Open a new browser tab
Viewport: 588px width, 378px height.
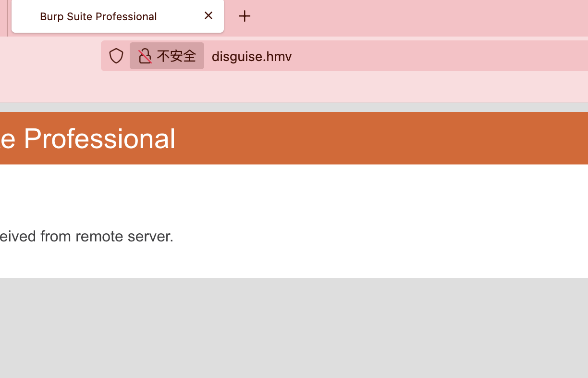245,16
